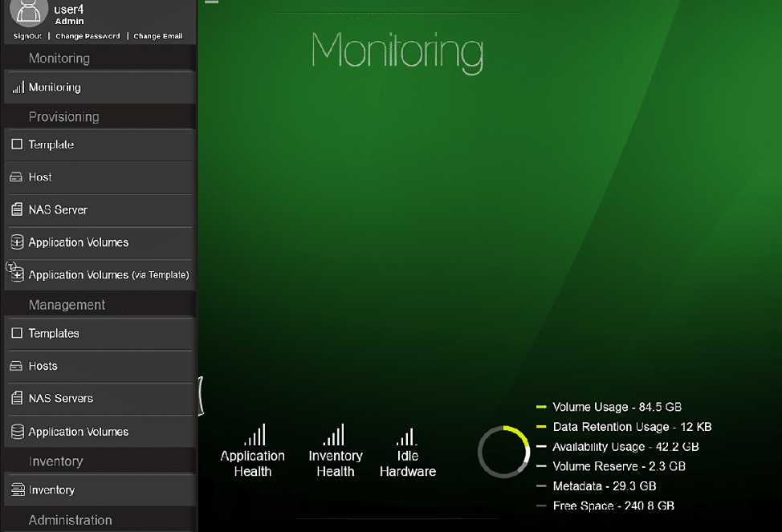This screenshot has width=782, height=532.
Task: Click the Monitoring section header
Action: [59, 59]
